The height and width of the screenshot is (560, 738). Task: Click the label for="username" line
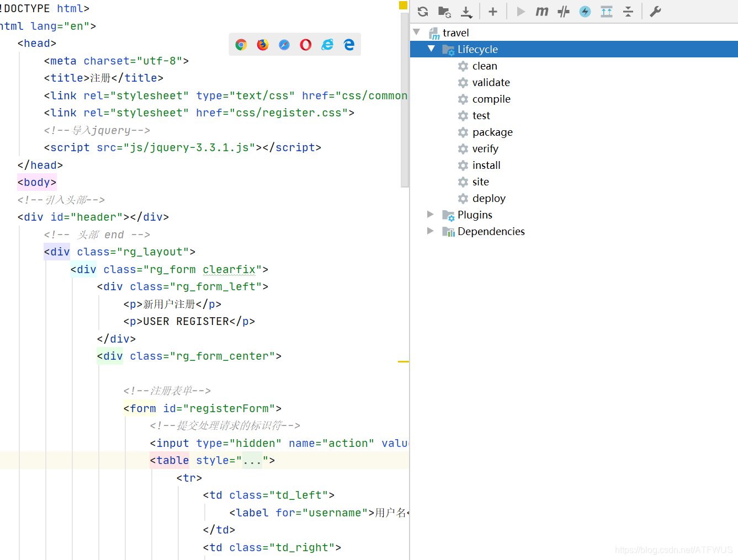click(x=319, y=513)
